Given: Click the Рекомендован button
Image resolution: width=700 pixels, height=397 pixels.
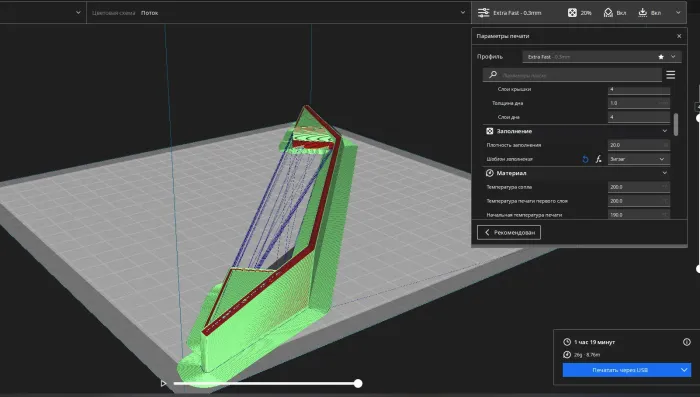Looking at the screenshot, I should point(508,232).
